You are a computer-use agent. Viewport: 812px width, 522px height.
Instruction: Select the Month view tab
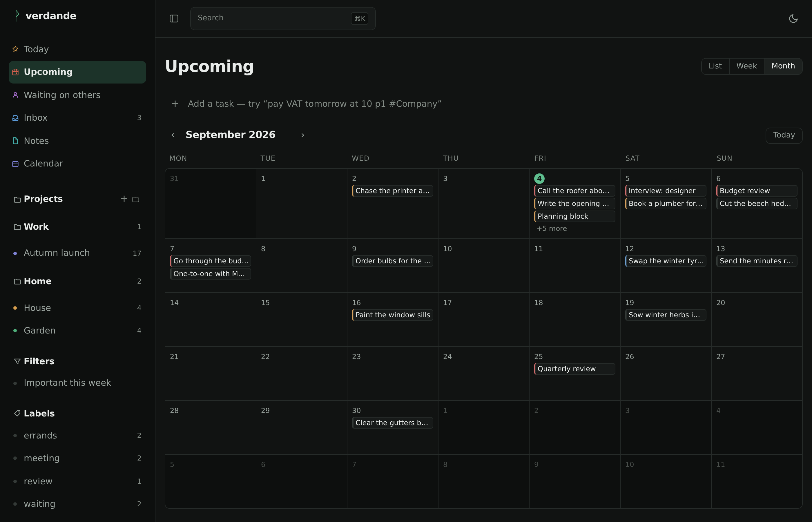click(x=783, y=66)
